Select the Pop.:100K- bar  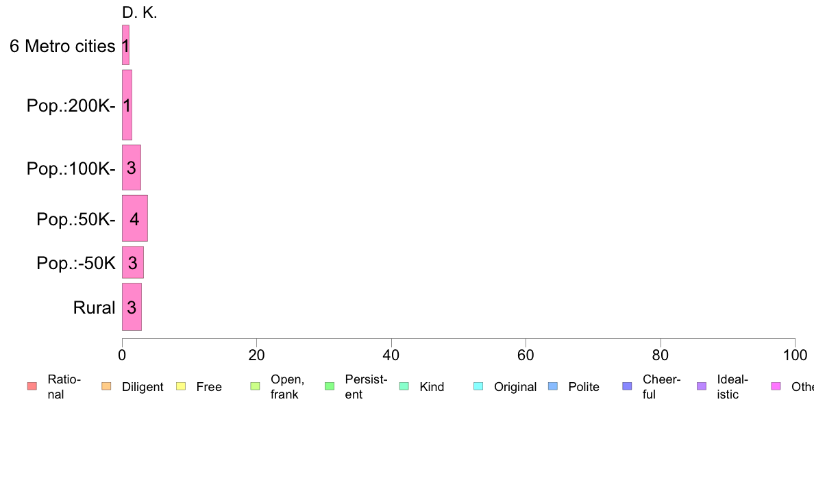coord(132,168)
